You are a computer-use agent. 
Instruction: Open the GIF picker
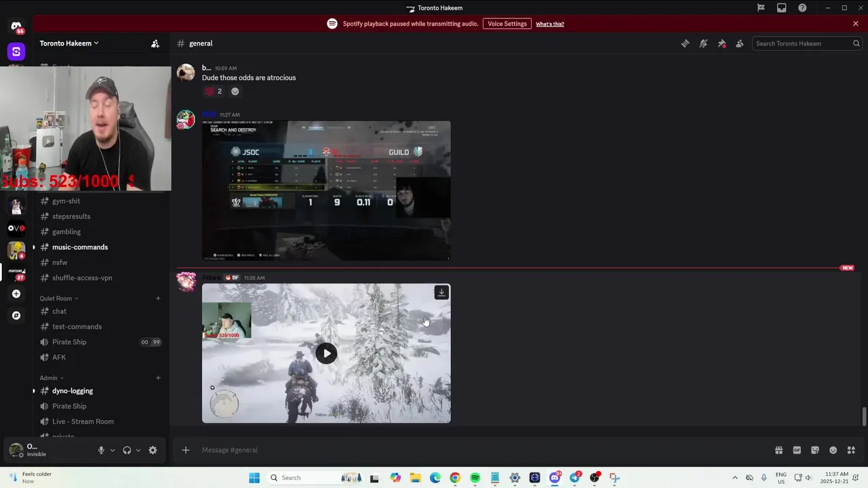pyautogui.click(x=797, y=450)
